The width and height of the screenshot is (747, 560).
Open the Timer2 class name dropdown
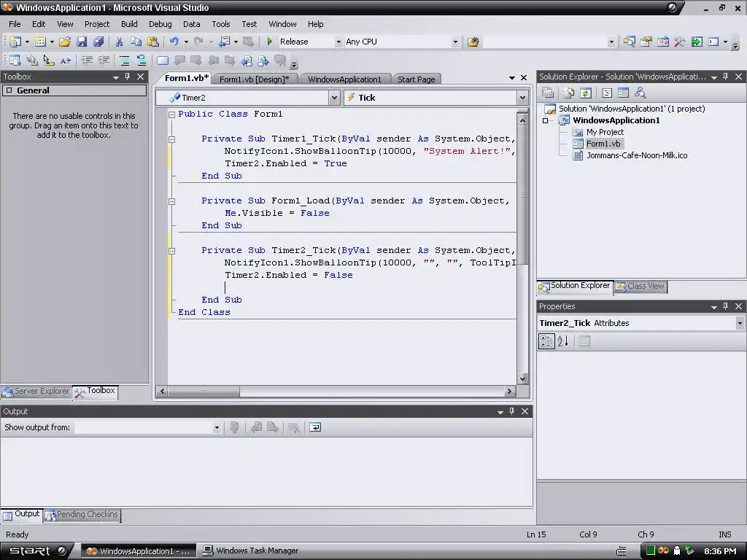click(x=334, y=98)
